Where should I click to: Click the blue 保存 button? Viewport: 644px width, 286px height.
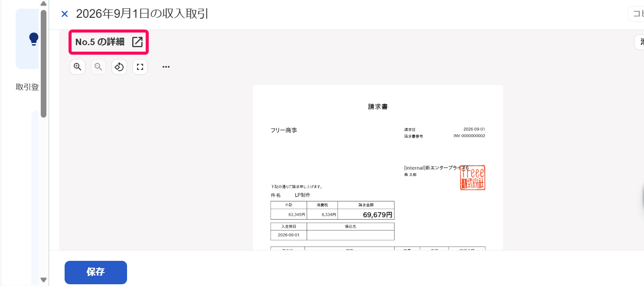pos(96,272)
